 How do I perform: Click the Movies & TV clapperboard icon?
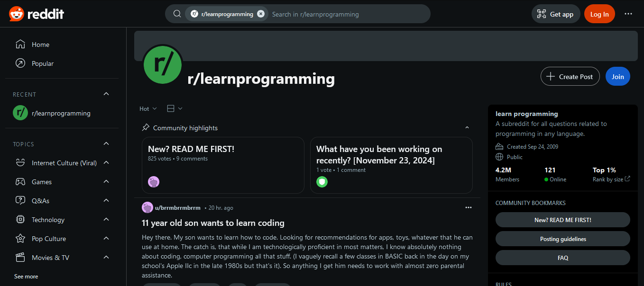20,258
